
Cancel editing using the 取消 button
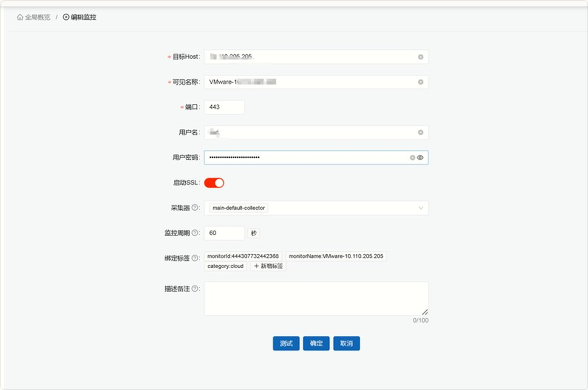coord(346,343)
